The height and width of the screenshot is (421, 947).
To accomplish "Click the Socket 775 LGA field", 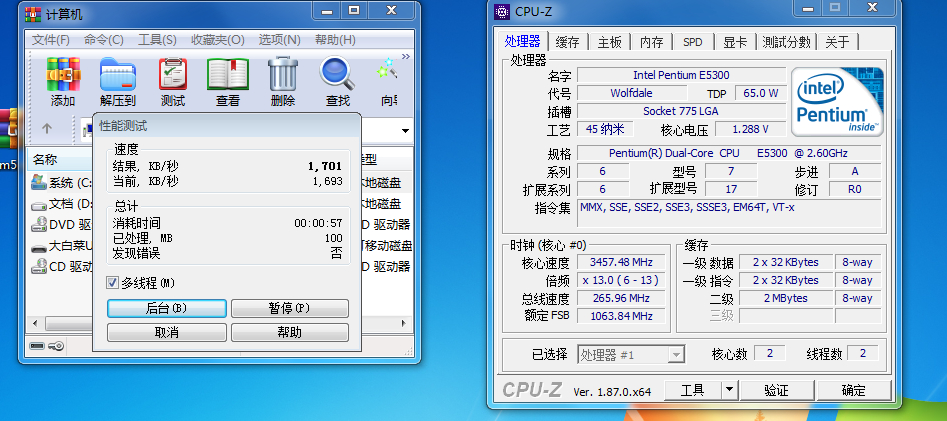I will tap(681, 111).
